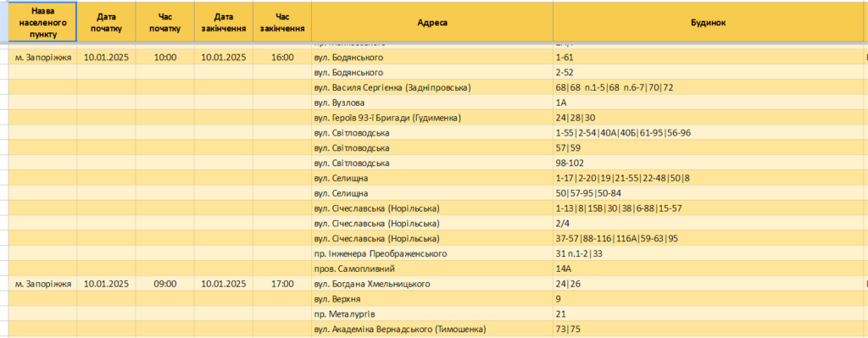Click address 'вул. Академіка Вернадського (Тимошенка)'
Image resolution: width=868 pixels, height=338 pixels.
coord(432,330)
